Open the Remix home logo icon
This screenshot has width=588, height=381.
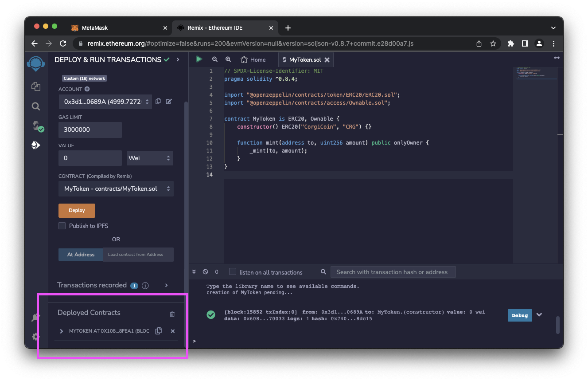point(35,63)
